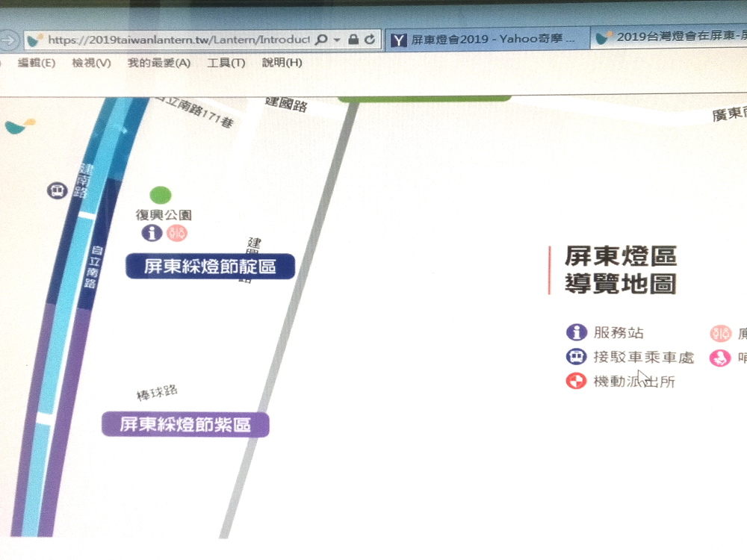The width and height of the screenshot is (747, 560).
Task: Click the URL address field
Action: [x=179, y=40]
